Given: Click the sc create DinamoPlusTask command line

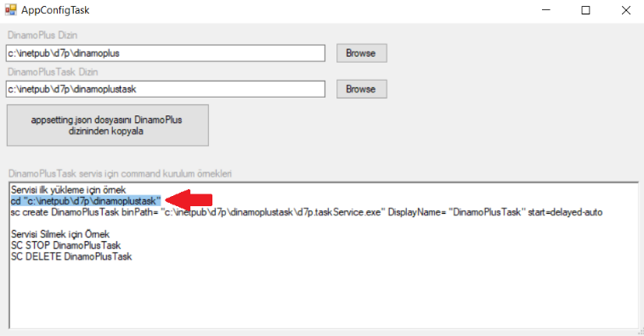Looking at the screenshot, I should 307,212.
